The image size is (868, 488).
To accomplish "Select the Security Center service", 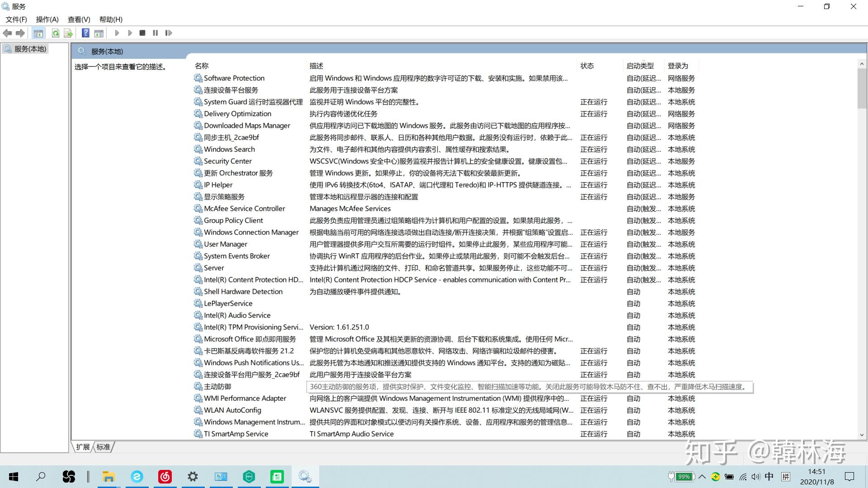I will point(227,161).
